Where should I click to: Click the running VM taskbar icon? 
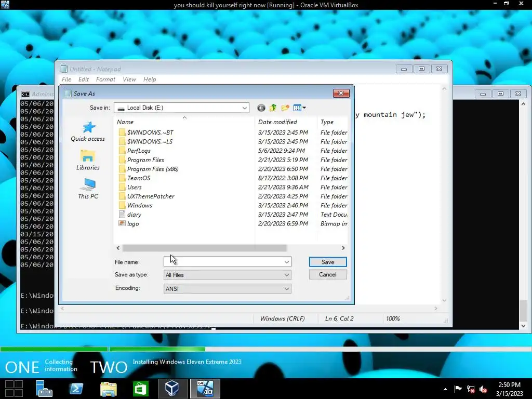[205, 389]
